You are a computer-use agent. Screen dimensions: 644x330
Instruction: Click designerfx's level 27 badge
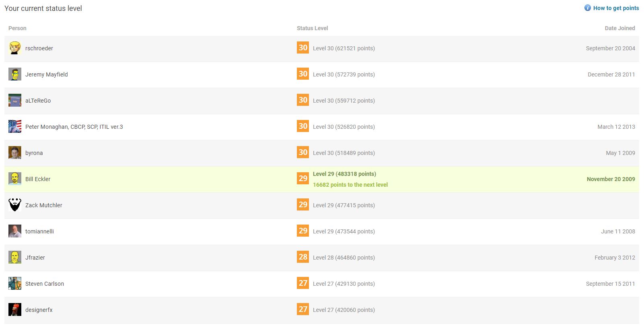303,309
